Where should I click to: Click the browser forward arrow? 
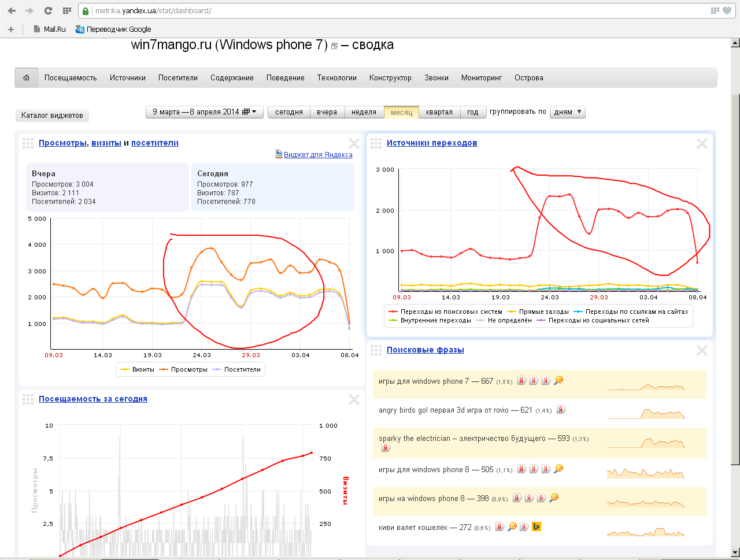(29, 10)
